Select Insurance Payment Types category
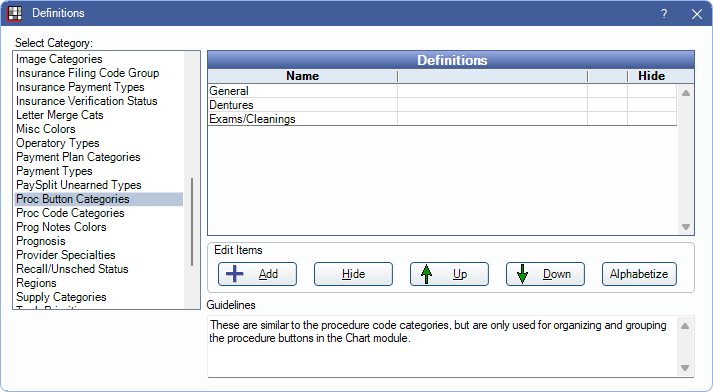Image resolution: width=713 pixels, height=392 pixels. (99, 87)
